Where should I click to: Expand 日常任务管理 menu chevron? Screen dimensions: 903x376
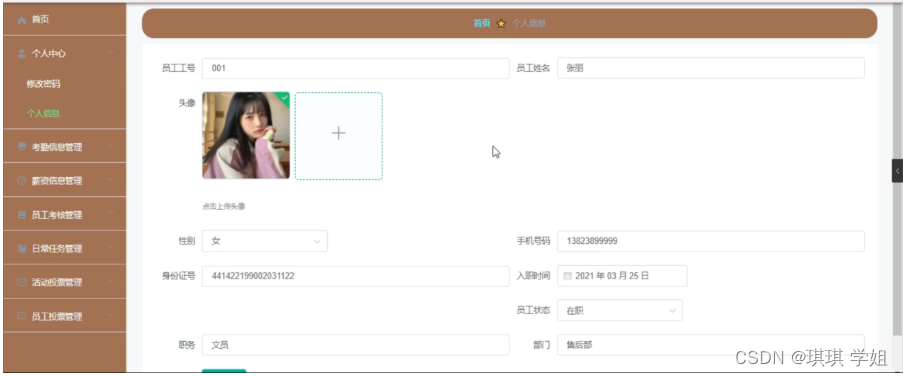111,248
